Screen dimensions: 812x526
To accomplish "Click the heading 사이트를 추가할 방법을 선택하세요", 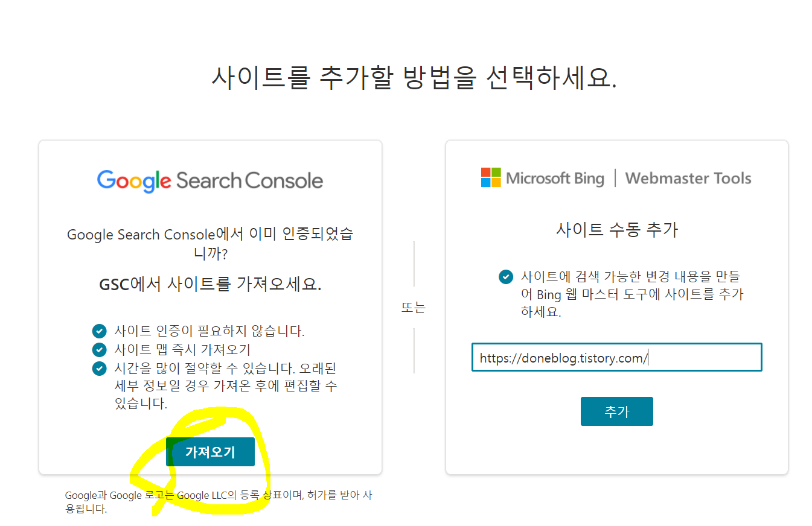I will pyautogui.click(x=414, y=77).
